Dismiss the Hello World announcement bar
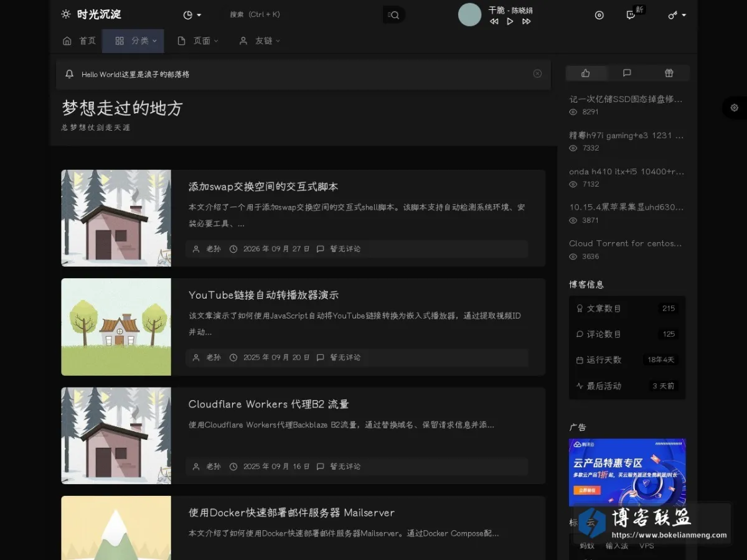 tap(537, 74)
